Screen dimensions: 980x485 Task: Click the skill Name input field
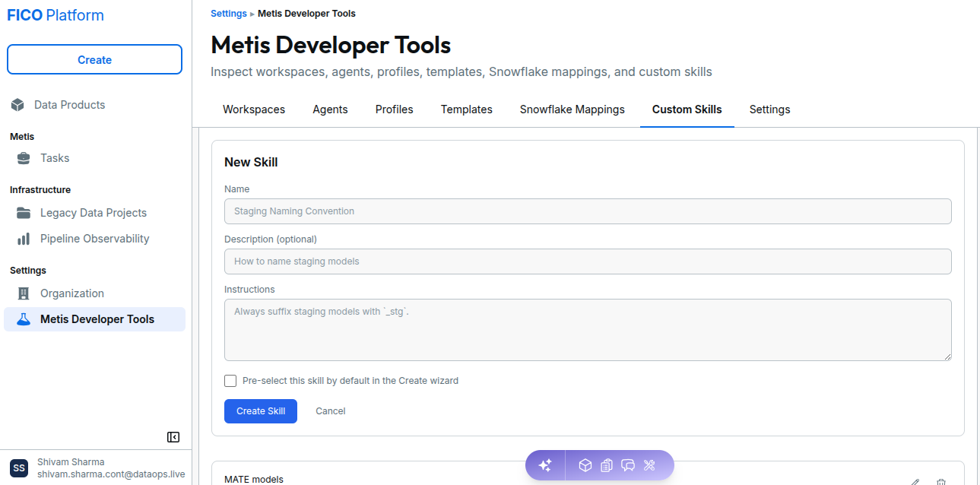tap(588, 211)
